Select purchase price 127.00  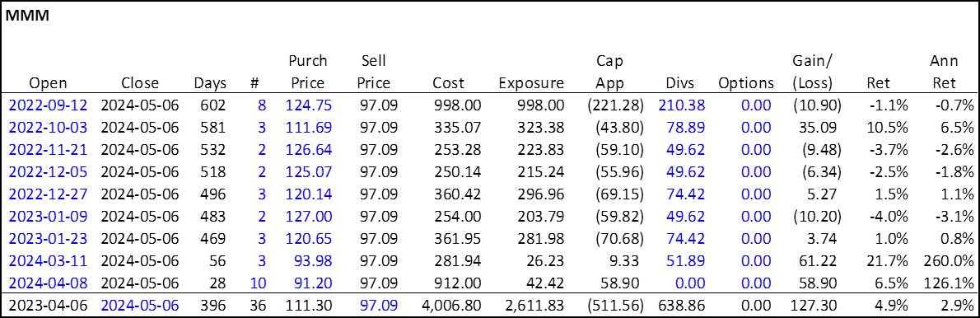309,217
